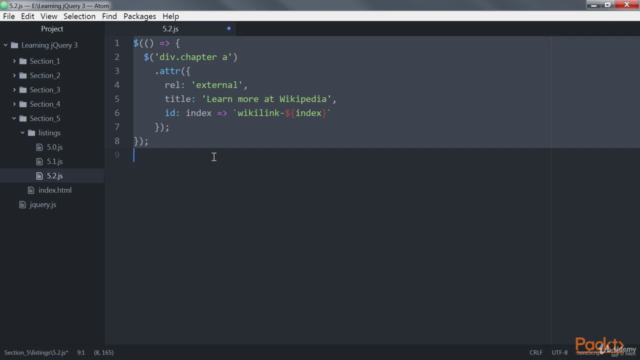Click the Learning jQuery 3 folder icon
The width and height of the screenshot is (640, 360).
tap(15, 45)
